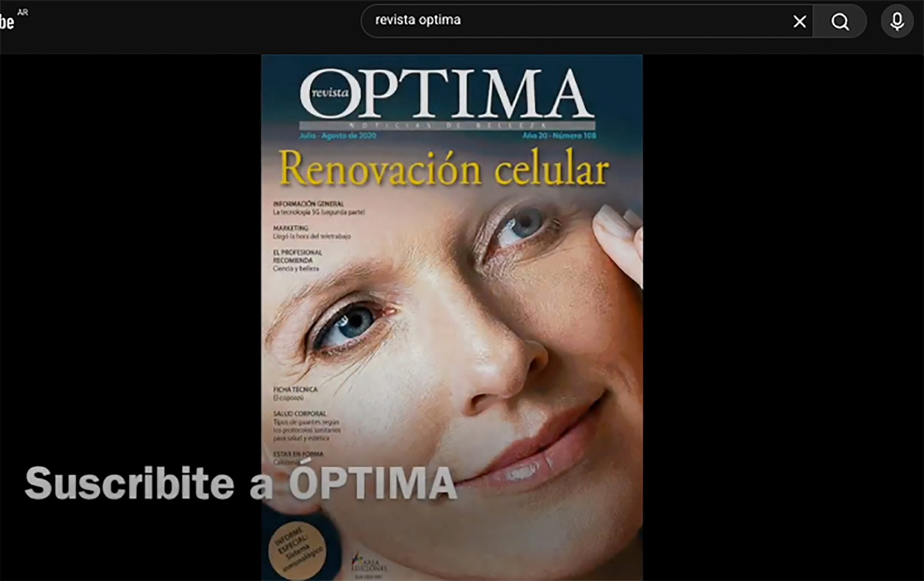Image resolution: width=924 pixels, height=581 pixels.
Task: Click the 'revista optima' search field
Action: [577, 21]
